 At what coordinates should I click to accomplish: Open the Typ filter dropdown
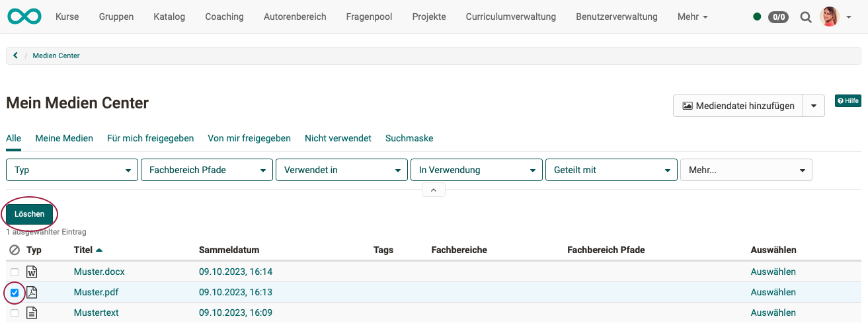pyautogui.click(x=72, y=170)
